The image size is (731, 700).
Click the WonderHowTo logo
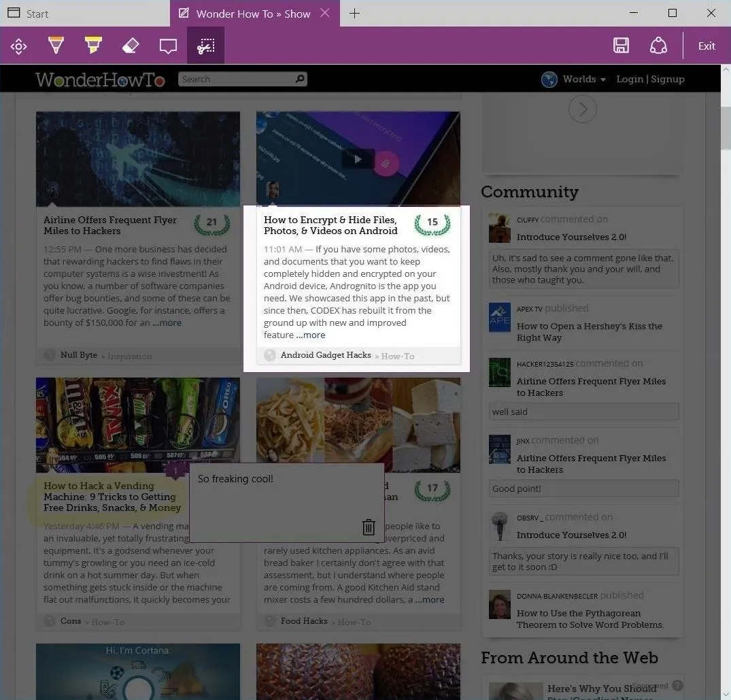[x=100, y=80]
